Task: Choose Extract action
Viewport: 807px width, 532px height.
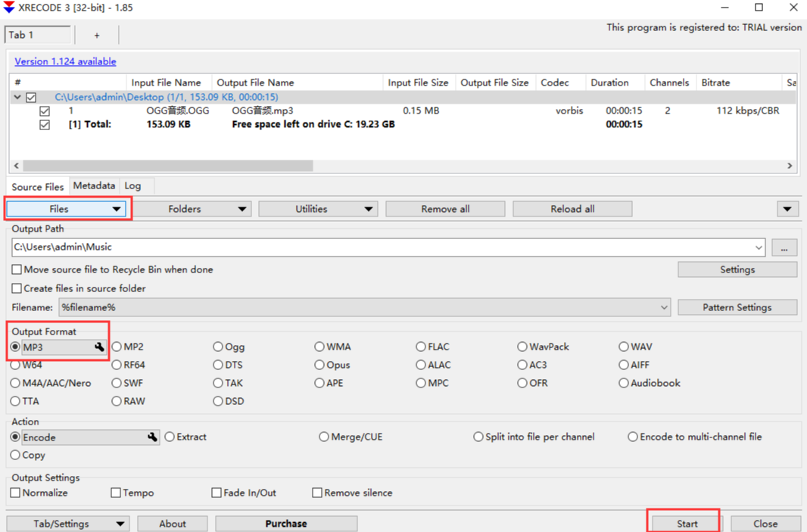Action: click(x=170, y=437)
